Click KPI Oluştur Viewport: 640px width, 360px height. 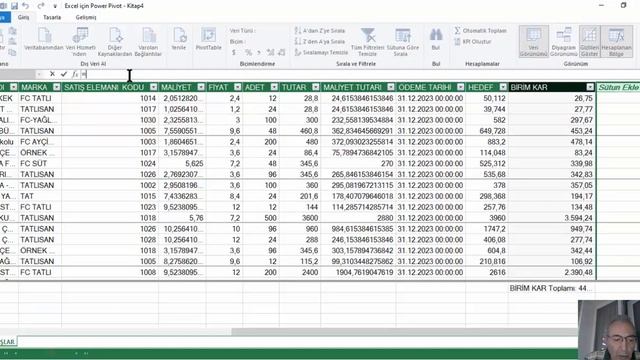pos(473,42)
